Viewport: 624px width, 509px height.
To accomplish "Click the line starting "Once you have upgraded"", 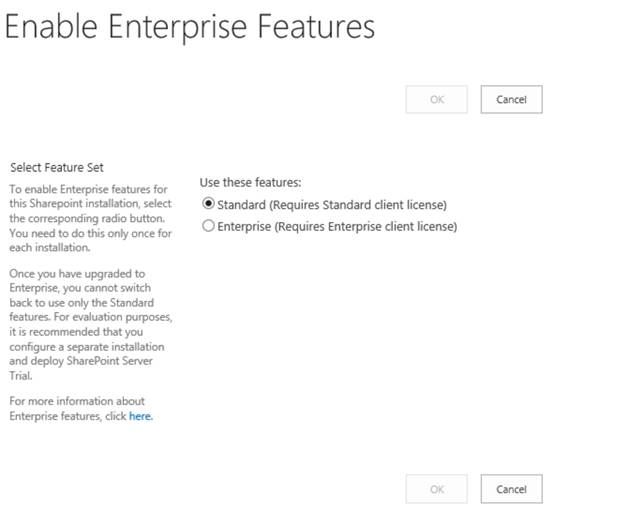I will (77, 274).
